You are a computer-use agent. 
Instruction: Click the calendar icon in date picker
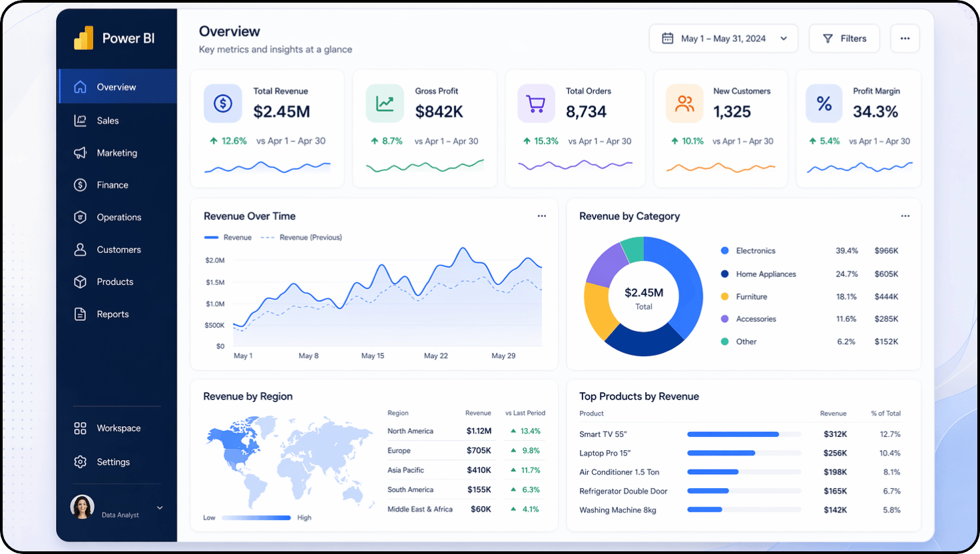[667, 39]
